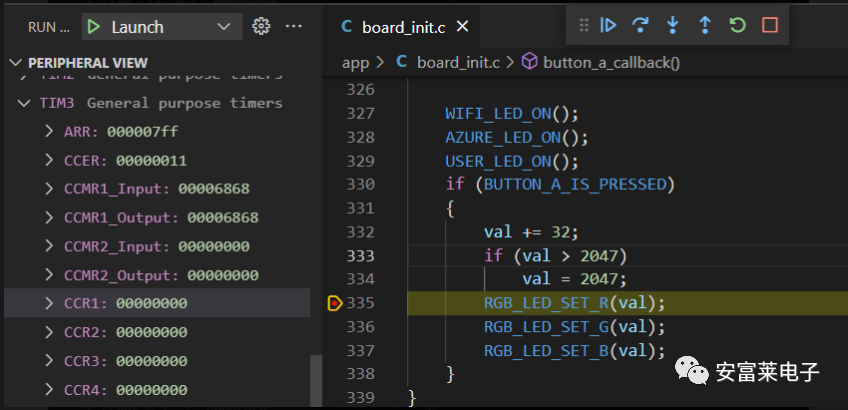Expand the CCR3 register
Image resolution: width=848 pixels, height=410 pixels.
pos(49,361)
